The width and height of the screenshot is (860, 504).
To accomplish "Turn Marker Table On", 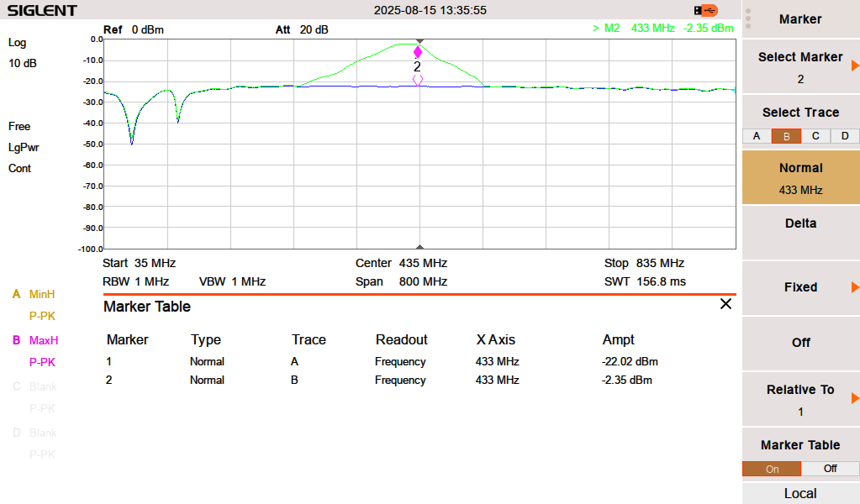I will [x=773, y=469].
